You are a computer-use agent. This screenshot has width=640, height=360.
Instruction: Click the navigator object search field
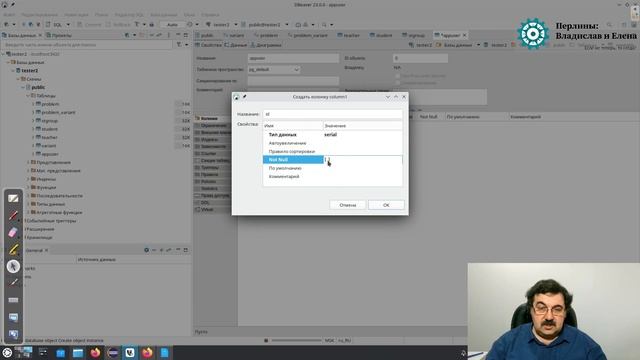click(x=88, y=44)
